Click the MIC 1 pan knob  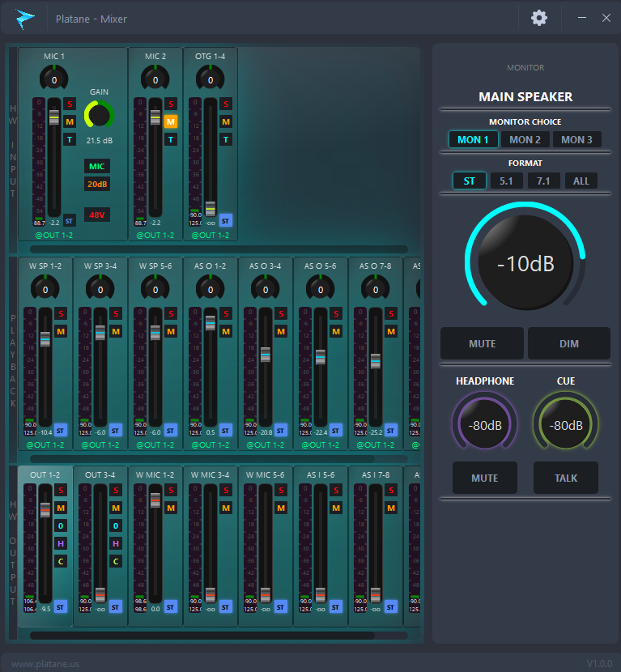pyautogui.click(x=54, y=79)
